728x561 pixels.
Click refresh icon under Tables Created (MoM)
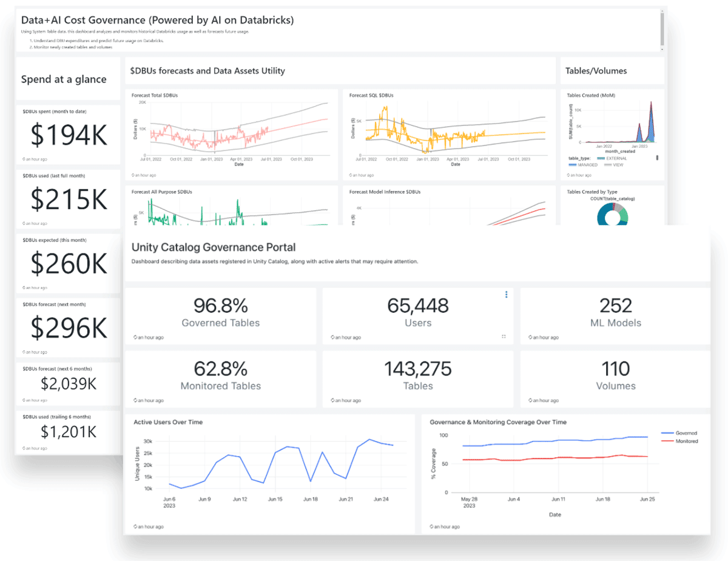[568, 175]
